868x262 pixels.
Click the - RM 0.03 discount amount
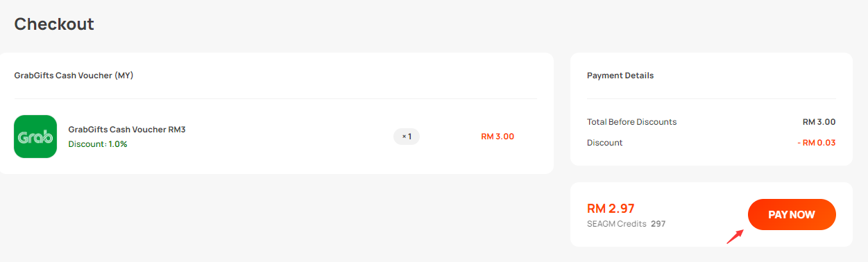tap(816, 143)
